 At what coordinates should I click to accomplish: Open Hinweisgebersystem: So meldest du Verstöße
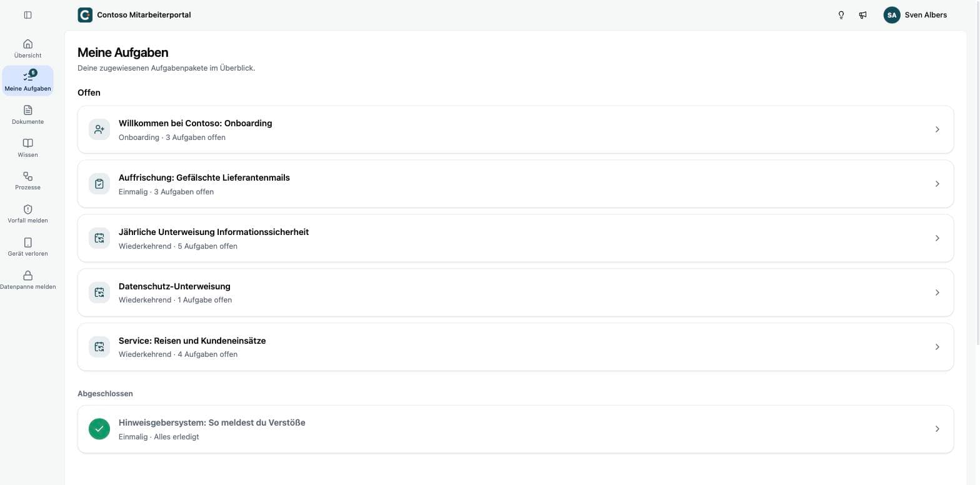pos(212,422)
